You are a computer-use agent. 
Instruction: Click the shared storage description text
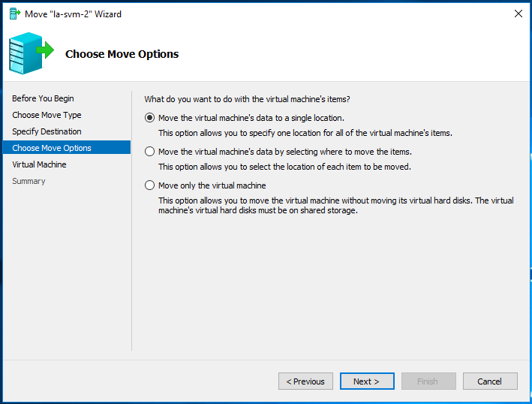pos(336,206)
